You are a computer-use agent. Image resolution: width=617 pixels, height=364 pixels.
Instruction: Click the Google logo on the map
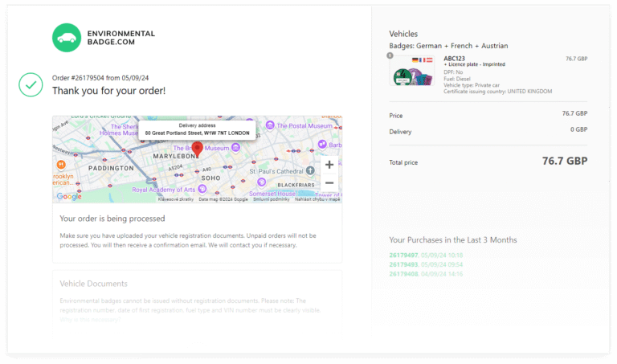(69, 196)
